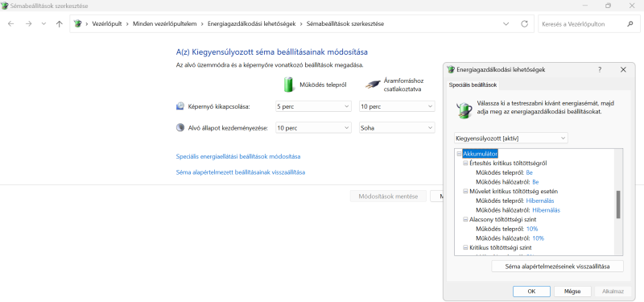Click the screen-off monitor icon
644x302 pixels.
(180, 106)
